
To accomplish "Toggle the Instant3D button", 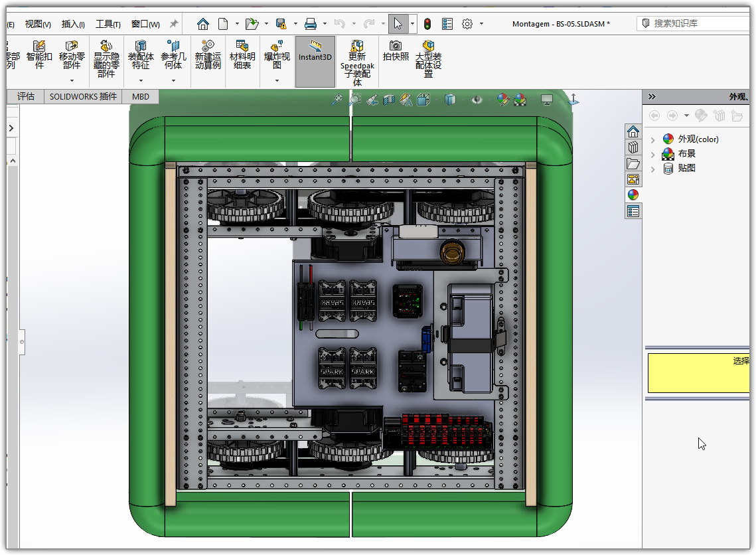I will (x=315, y=61).
